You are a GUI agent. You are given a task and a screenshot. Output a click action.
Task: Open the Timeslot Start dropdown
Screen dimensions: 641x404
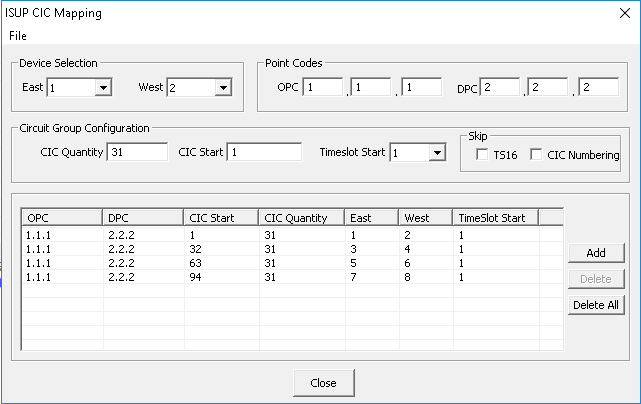[437, 153]
